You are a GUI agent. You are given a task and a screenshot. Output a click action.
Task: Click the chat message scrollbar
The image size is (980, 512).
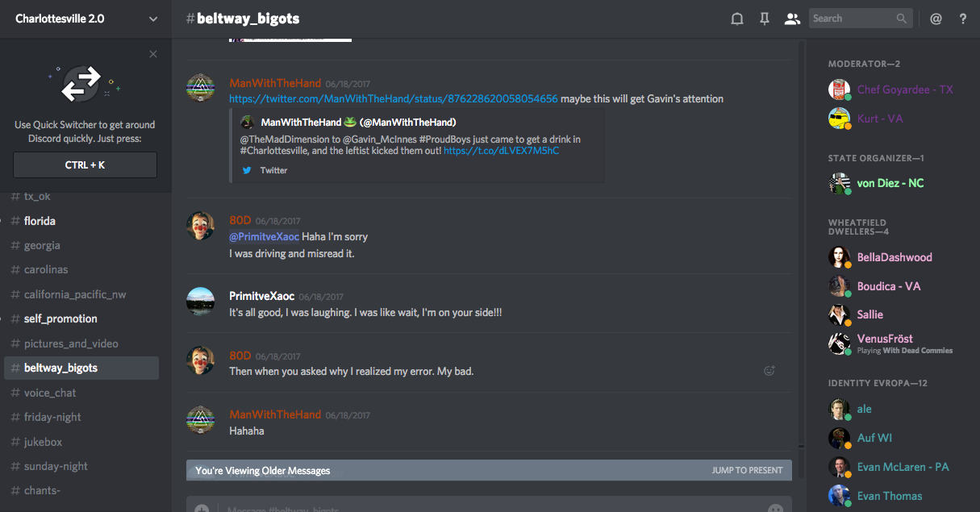pos(800,242)
